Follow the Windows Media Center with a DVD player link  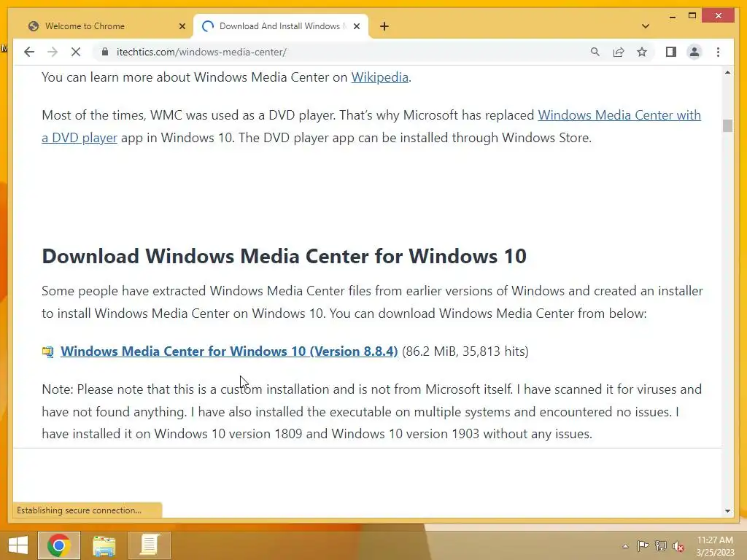(x=619, y=115)
